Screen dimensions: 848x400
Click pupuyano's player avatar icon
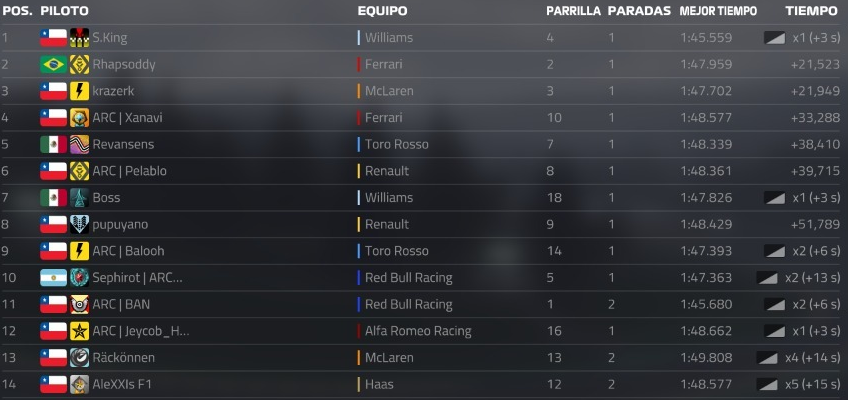(80, 224)
